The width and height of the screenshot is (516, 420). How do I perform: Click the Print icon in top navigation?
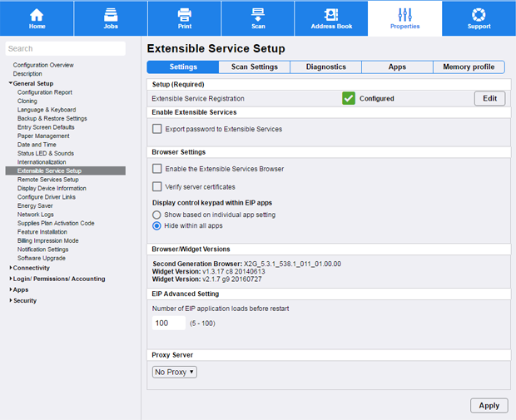pos(185,14)
